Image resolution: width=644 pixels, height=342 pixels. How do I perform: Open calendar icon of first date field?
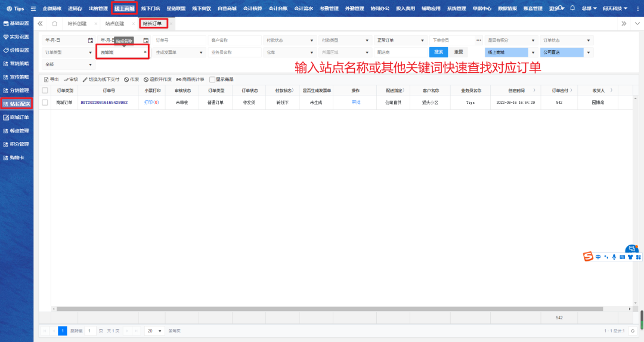pyautogui.click(x=90, y=40)
